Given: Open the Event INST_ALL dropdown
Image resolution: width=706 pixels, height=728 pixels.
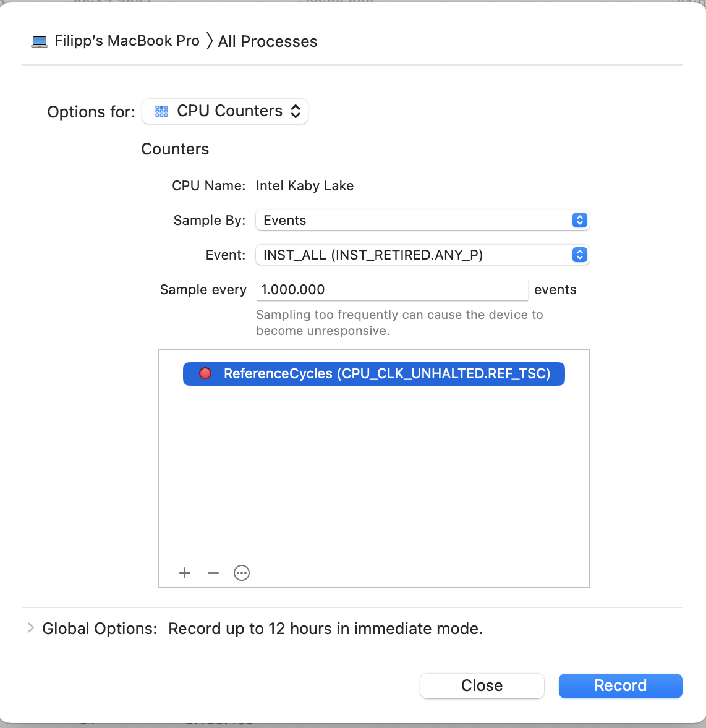Looking at the screenshot, I should 414,255.
